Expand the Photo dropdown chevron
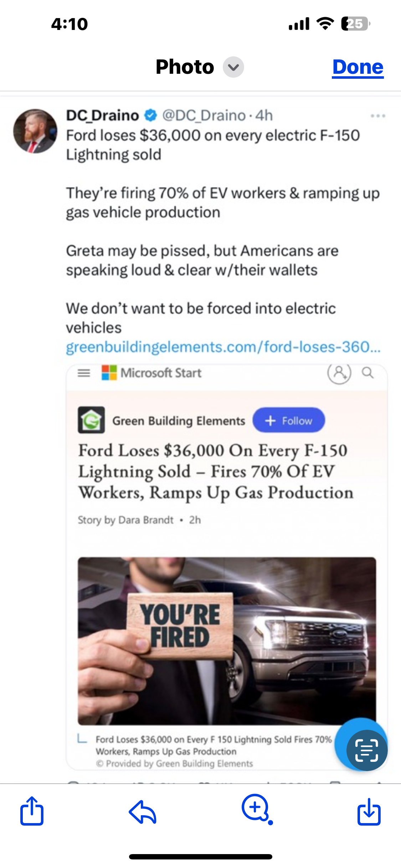 click(233, 67)
